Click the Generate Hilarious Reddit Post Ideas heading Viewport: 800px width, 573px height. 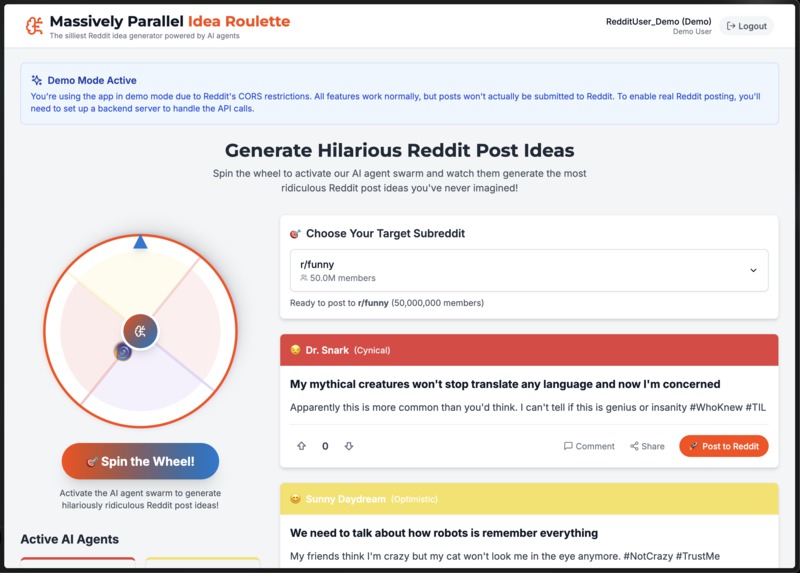pyautogui.click(x=399, y=151)
